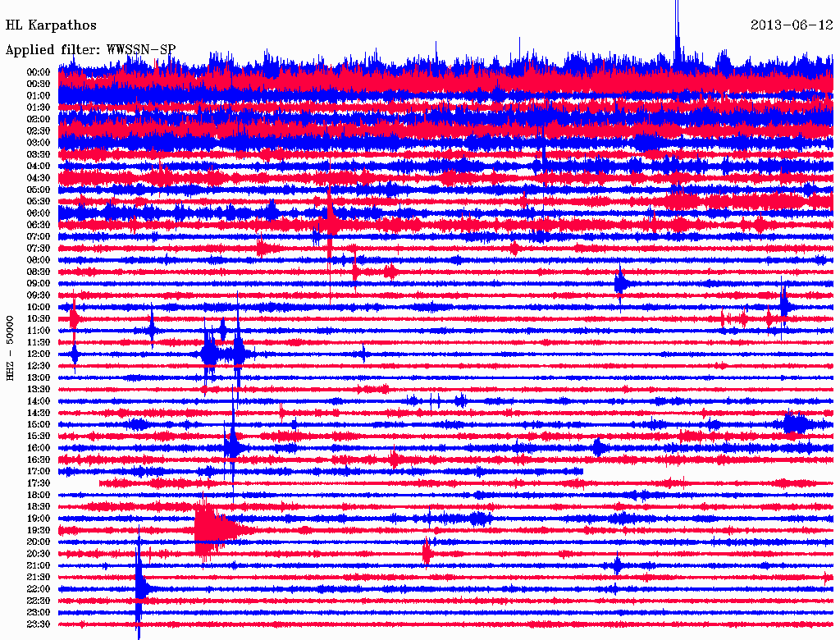Select the 17:30 time label
The width and height of the screenshot is (840, 640).
coord(39,483)
